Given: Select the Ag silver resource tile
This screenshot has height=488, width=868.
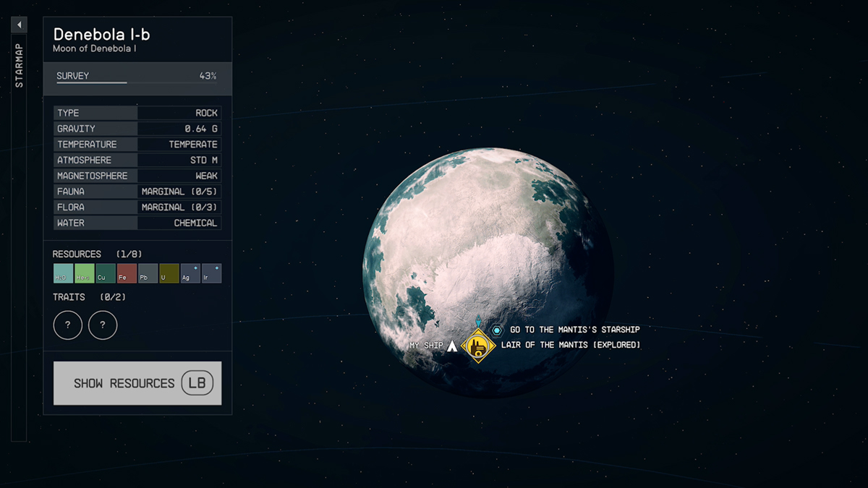Looking at the screenshot, I should pyautogui.click(x=190, y=273).
